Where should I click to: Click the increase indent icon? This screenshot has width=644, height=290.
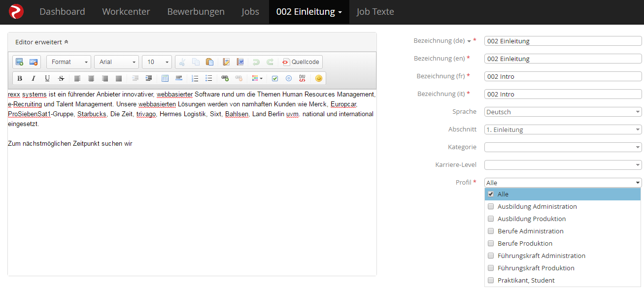(149, 78)
